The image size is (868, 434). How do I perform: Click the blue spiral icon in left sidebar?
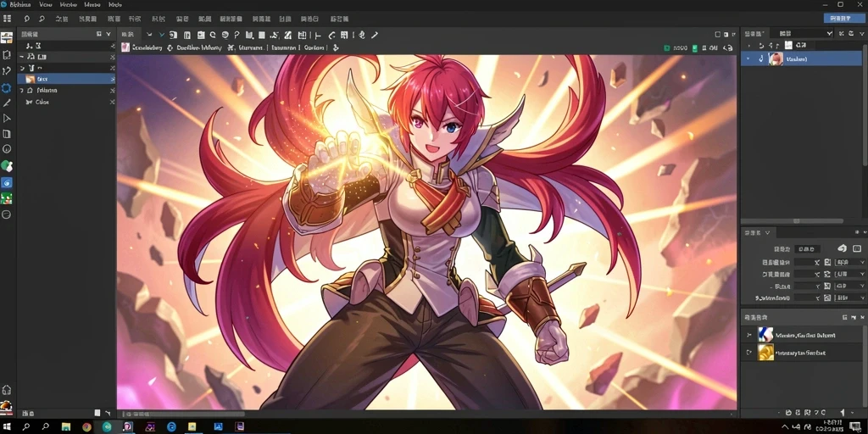(x=7, y=182)
